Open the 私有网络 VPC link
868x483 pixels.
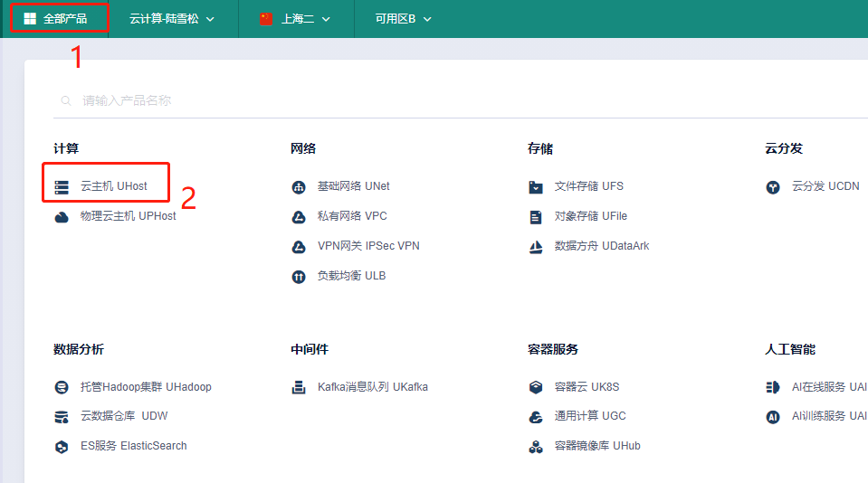pos(352,216)
